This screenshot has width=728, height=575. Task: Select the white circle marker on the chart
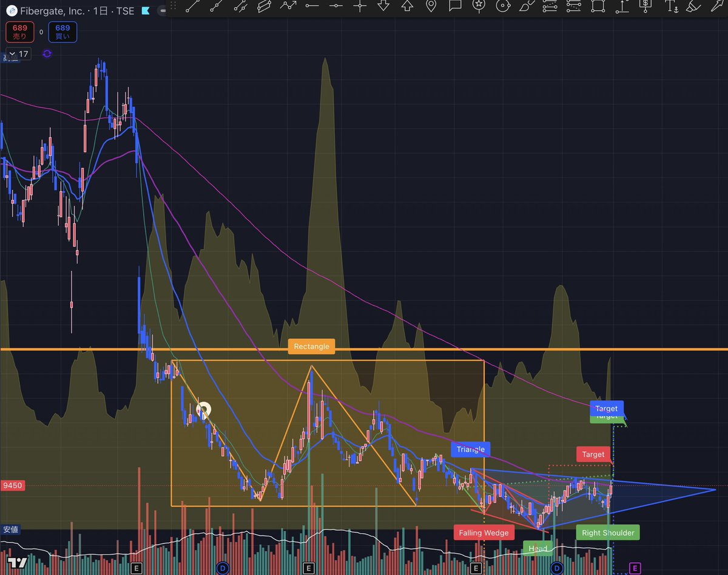[x=203, y=411]
